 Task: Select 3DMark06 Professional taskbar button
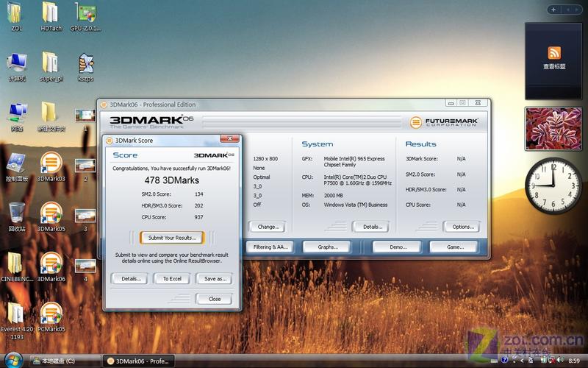(139, 361)
